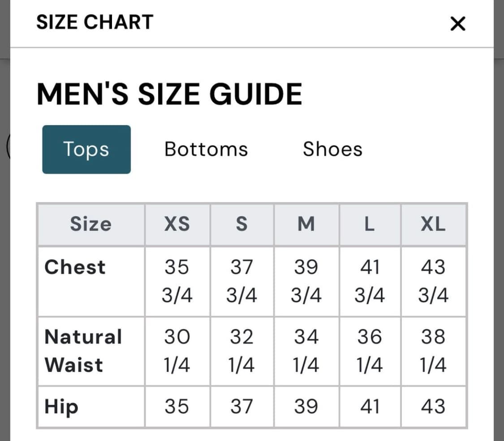Open the Shoes size tab
The width and height of the screenshot is (504, 441).
[332, 149]
